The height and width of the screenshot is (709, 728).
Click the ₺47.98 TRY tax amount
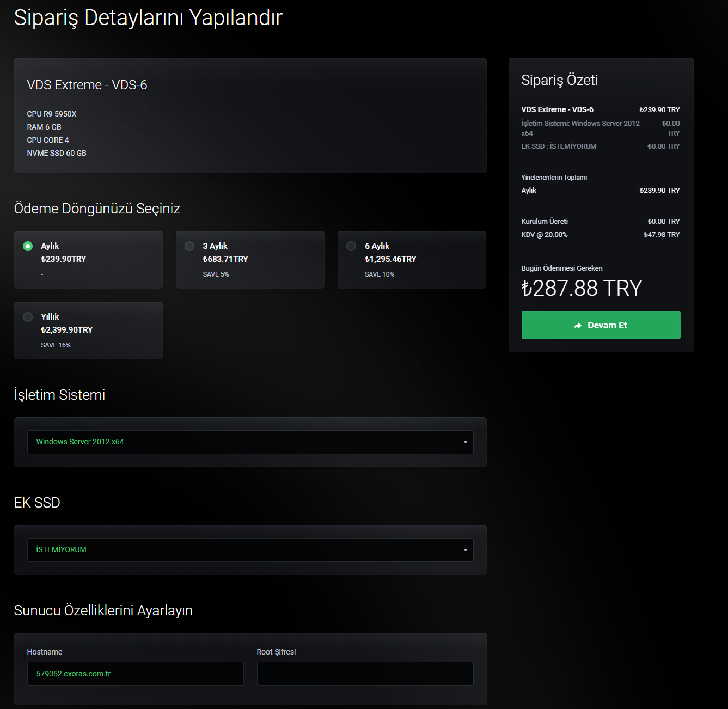click(x=662, y=235)
